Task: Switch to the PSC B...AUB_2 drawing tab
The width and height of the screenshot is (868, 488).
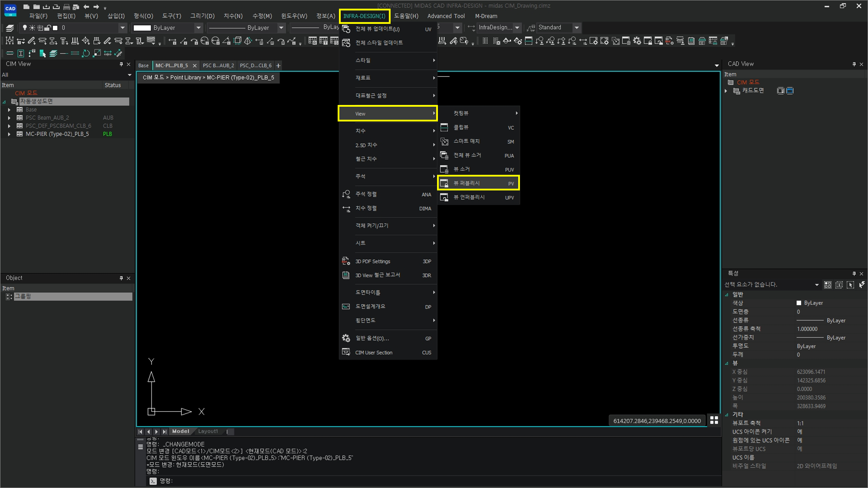Action: 218,66
